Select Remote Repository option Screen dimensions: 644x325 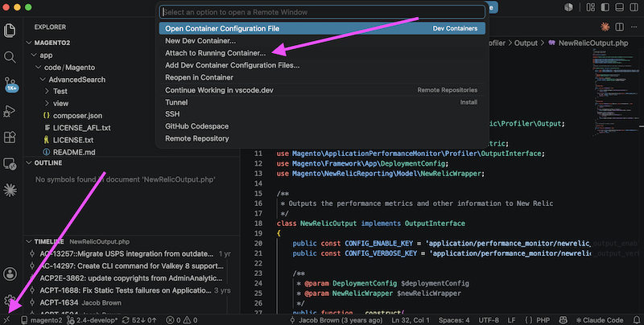322,138
